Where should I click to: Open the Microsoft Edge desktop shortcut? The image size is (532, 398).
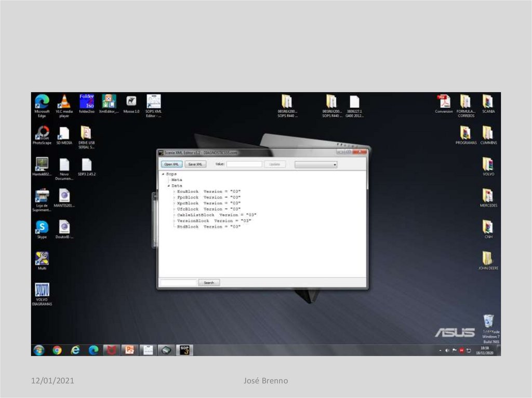click(x=42, y=106)
